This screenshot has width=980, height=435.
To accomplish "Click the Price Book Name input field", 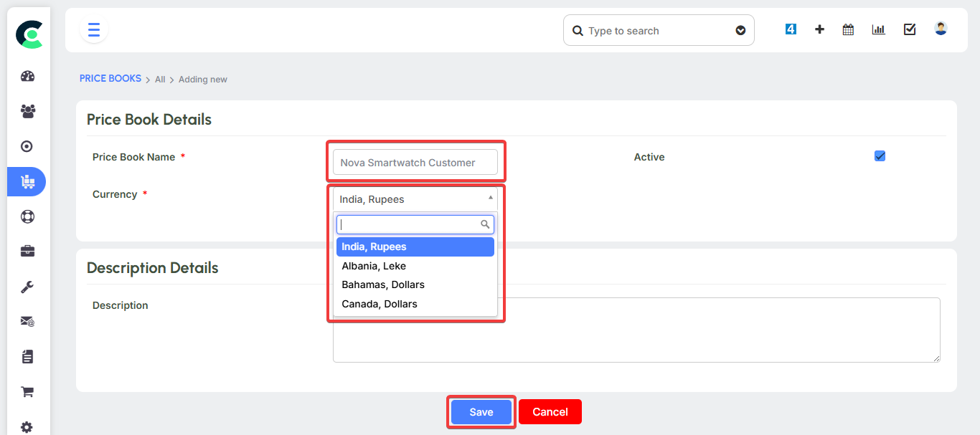I will coord(415,163).
